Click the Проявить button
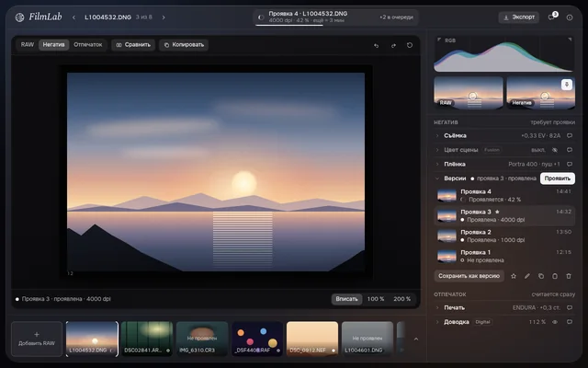 (x=558, y=178)
